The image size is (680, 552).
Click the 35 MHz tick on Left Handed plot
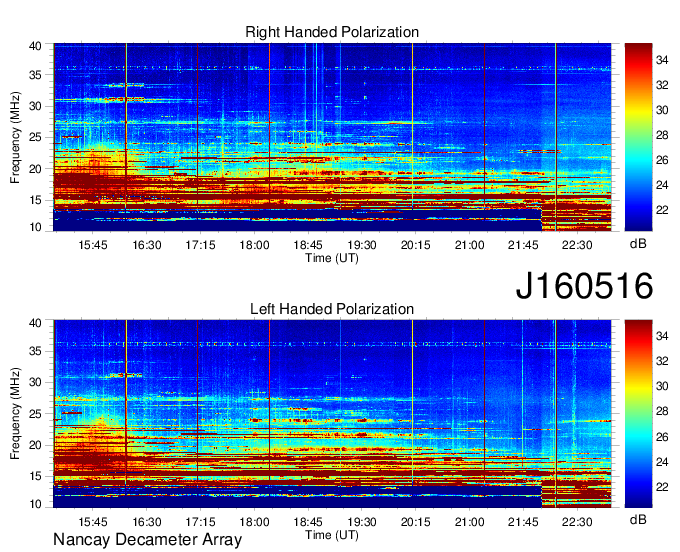click(x=36, y=351)
